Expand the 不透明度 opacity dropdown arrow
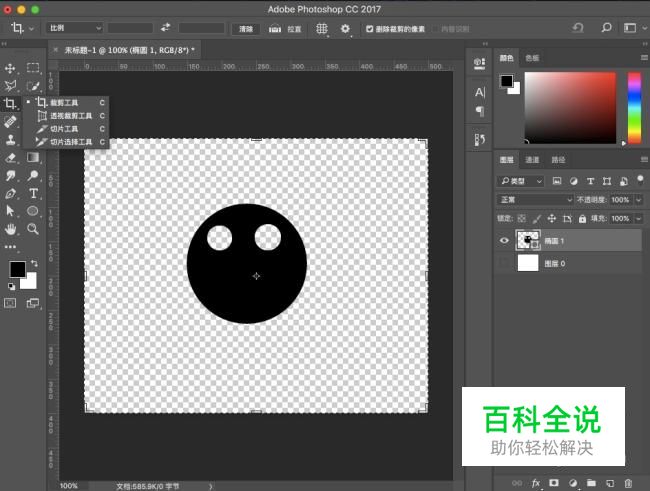650x491 pixels. click(x=637, y=200)
